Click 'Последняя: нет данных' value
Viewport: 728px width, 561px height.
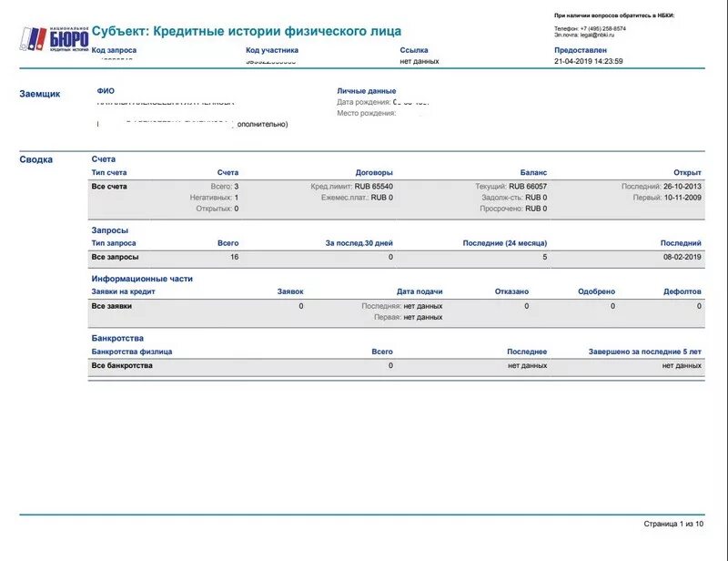pyautogui.click(x=402, y=306)
